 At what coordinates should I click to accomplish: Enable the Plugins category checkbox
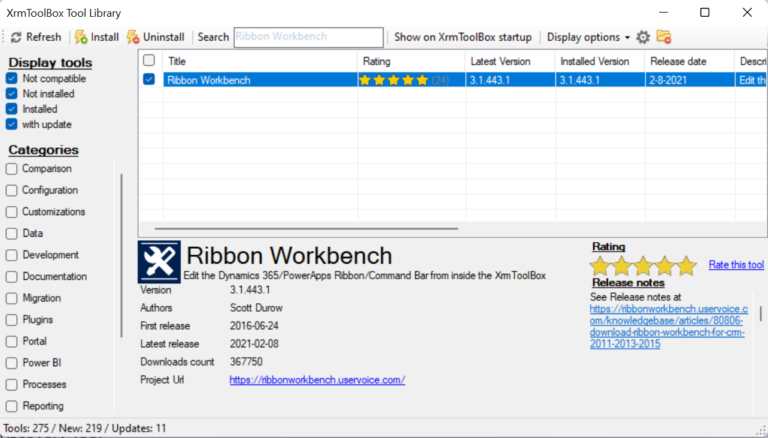point(12,320)
